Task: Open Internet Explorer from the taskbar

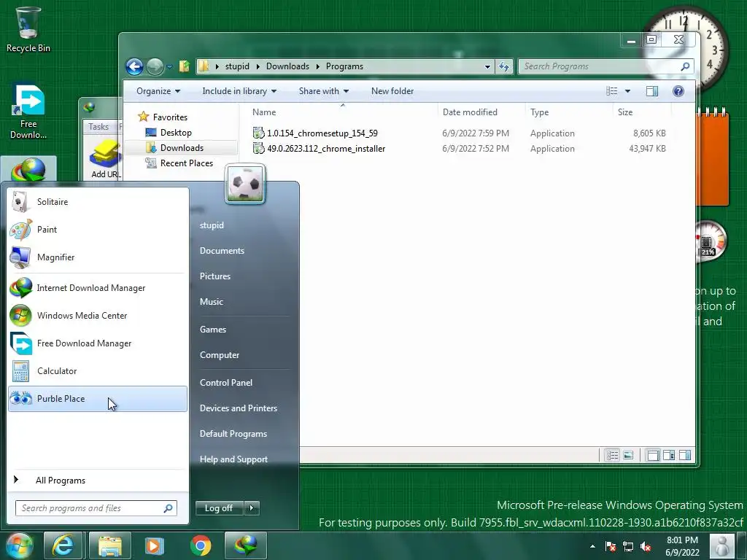Action: coord(63,545)
